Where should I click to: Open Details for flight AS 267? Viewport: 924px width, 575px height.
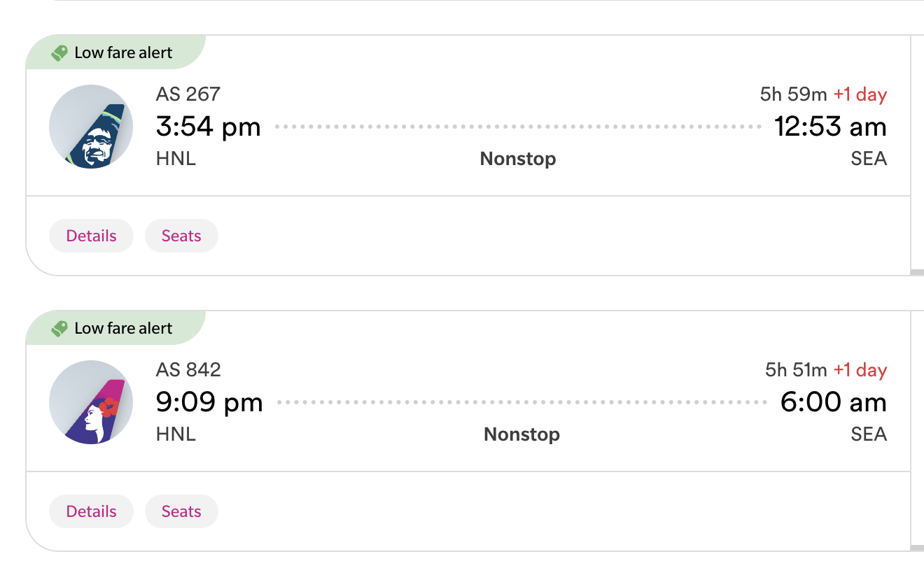pyautogui.click(x=91, y=236)
